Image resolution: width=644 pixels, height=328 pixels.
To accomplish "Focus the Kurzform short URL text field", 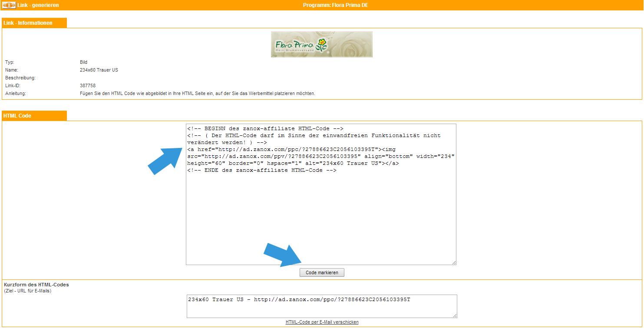I will 321,306.
